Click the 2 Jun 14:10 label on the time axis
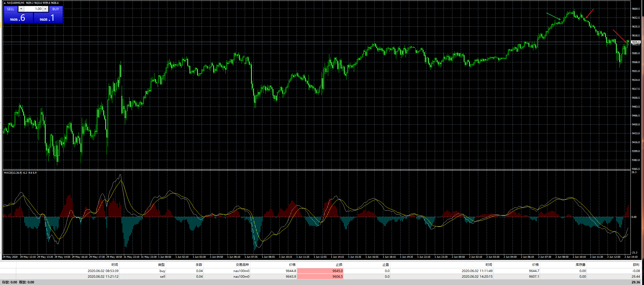Image resolution: width=644 pixels, height=285 pixels. point(631,257)
